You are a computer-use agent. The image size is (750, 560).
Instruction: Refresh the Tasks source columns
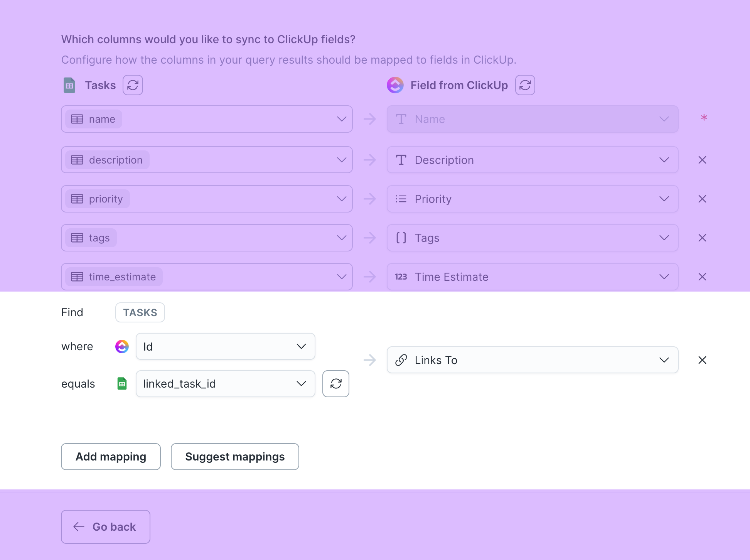point(133,85)
